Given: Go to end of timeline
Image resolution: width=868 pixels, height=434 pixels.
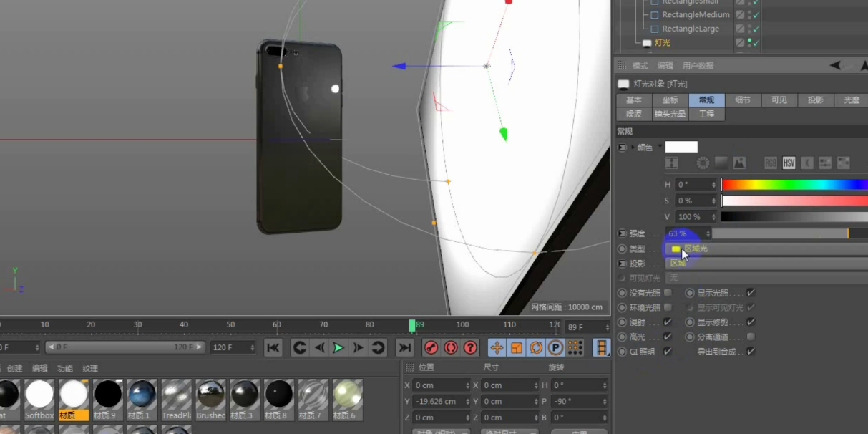Looking at the screenshot, I should point(404,347).
